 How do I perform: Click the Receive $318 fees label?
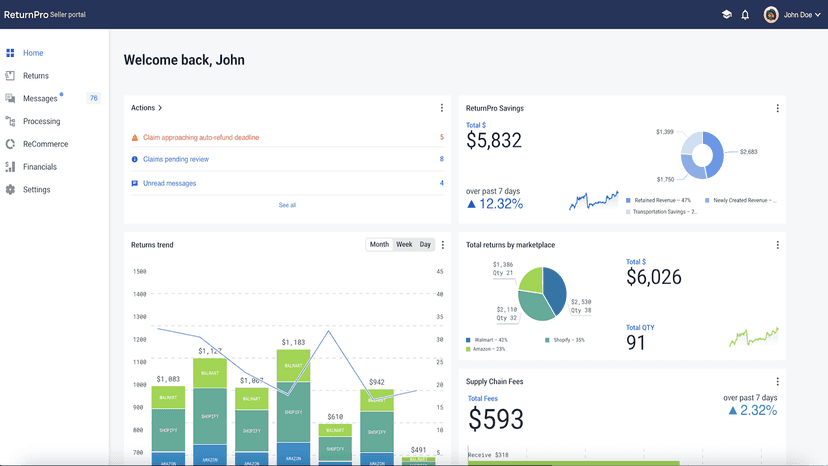488,455
